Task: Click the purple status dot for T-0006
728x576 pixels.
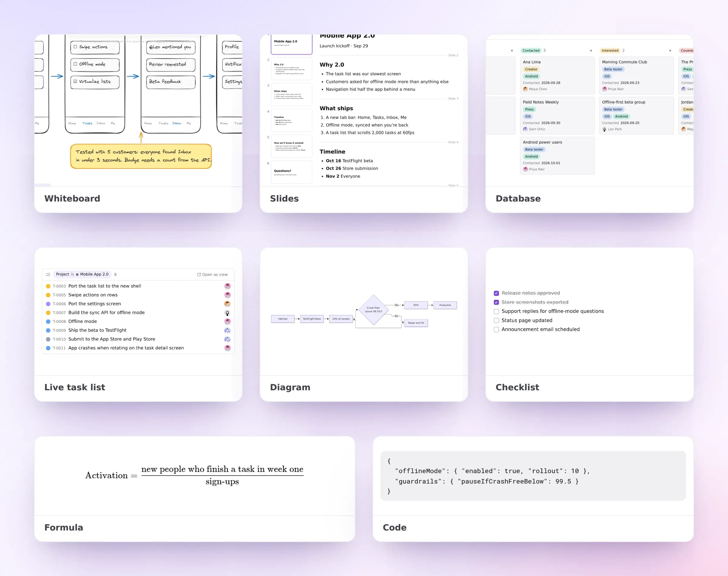Action: (x=48, y=304)
